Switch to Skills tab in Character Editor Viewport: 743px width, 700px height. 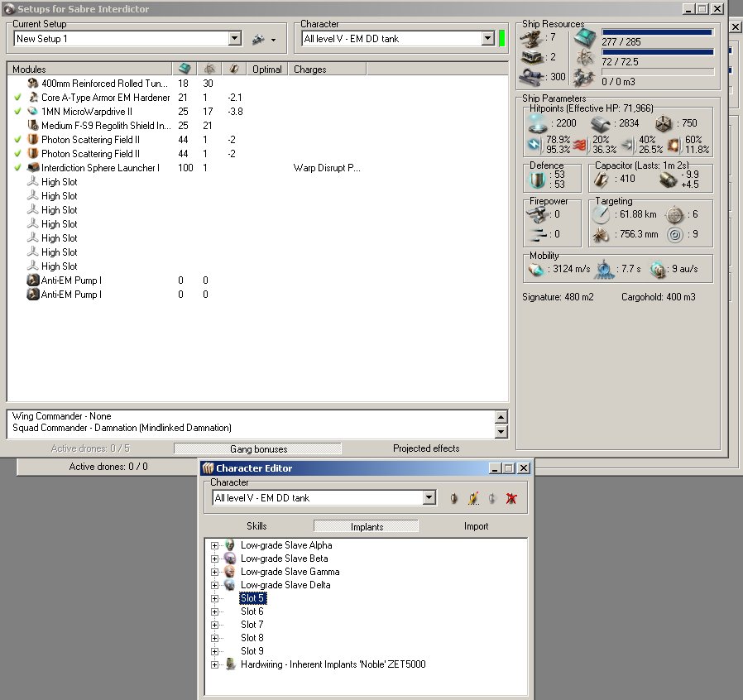pos(256,526)
